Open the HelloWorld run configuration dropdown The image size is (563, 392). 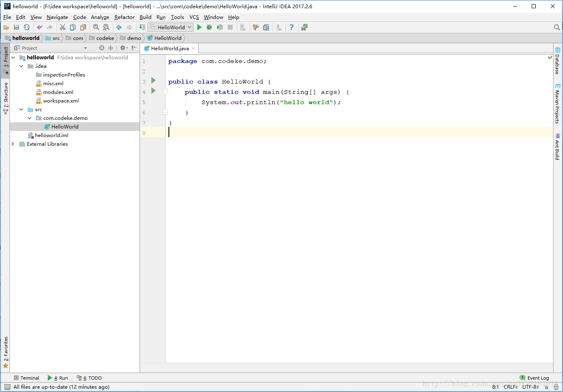pos(171,27)
